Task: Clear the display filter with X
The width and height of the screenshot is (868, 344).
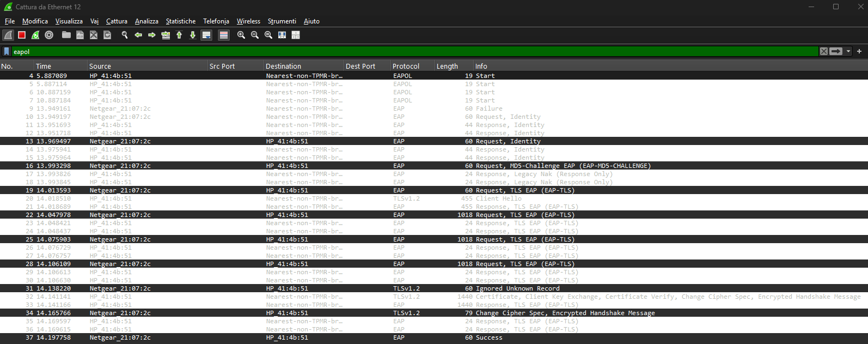Action: (824, 51)
